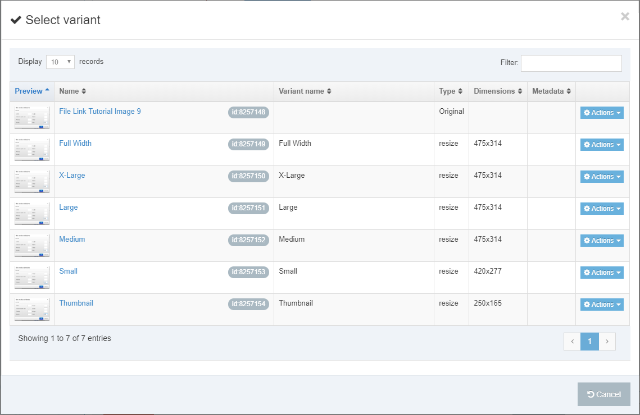Open the X-Large variant link
Screen dimensions: 640x415
tap(72, 175)
